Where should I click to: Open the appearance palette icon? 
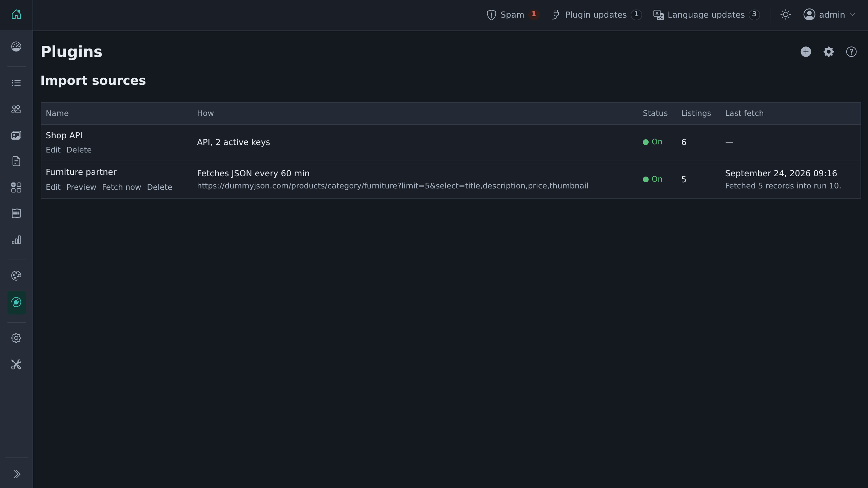16,276
